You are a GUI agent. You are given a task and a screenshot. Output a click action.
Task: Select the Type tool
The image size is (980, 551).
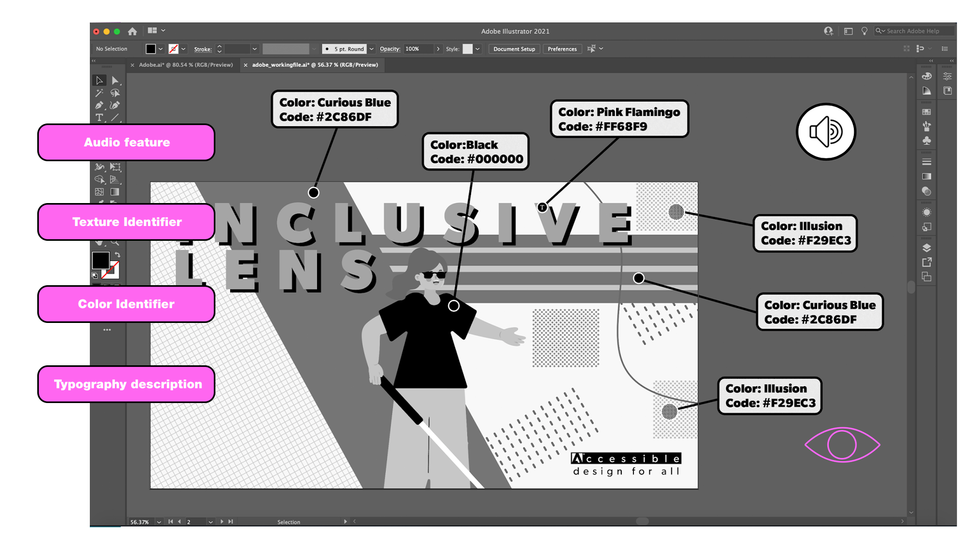click(99, 117)
